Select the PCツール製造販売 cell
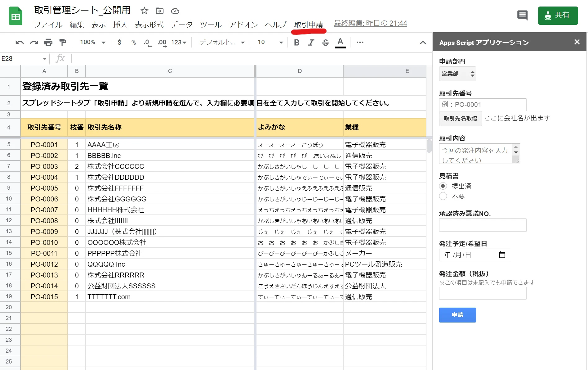 tap(385, 264)
